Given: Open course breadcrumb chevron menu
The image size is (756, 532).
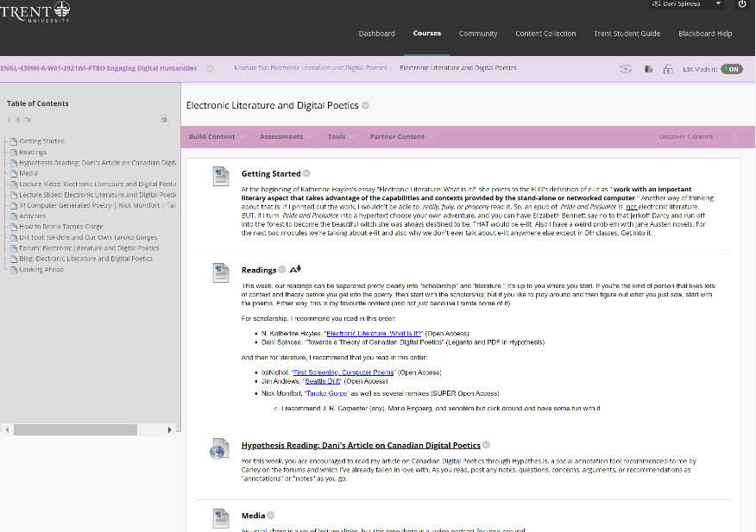Looking at the screenshot, I should point(211,68).
